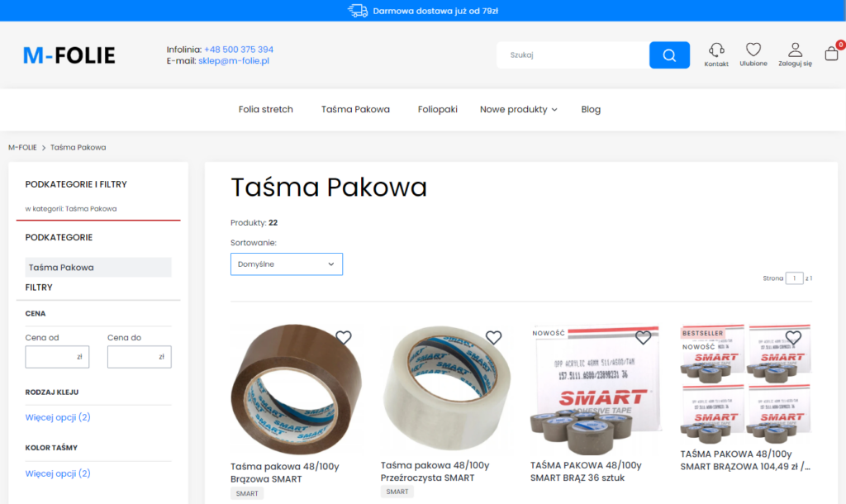846x504 pixels.
Task: Click the M-FOLIE logo
Action: click(x=69, y=55)
